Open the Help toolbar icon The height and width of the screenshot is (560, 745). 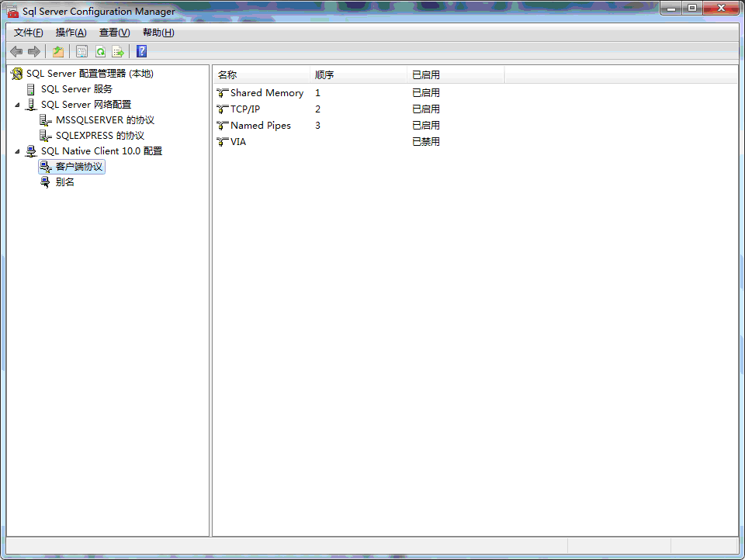(141, 51)
